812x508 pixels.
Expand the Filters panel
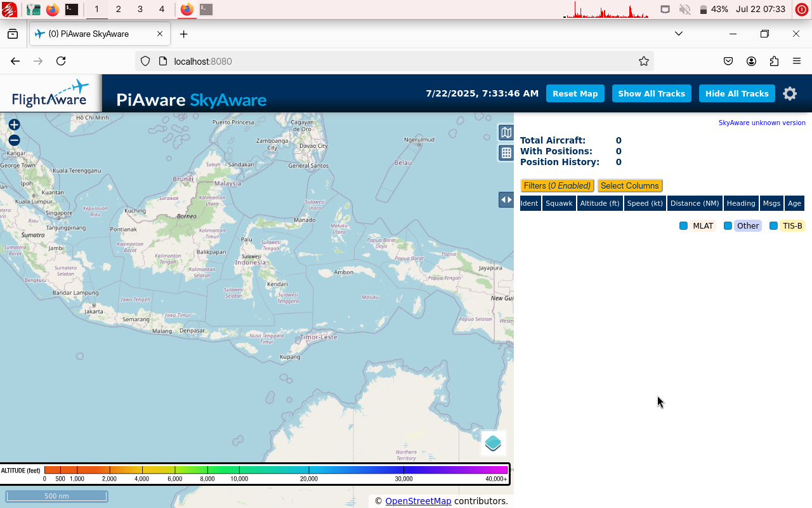557,185
